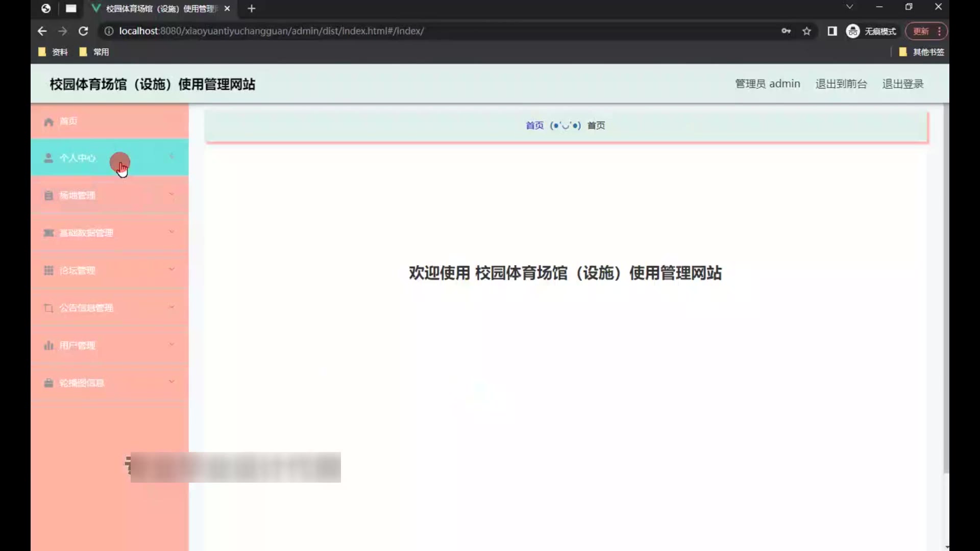980x551 pixels.
Task: Expand the 轮播图信息 chevron arrow
Action: 171,382
